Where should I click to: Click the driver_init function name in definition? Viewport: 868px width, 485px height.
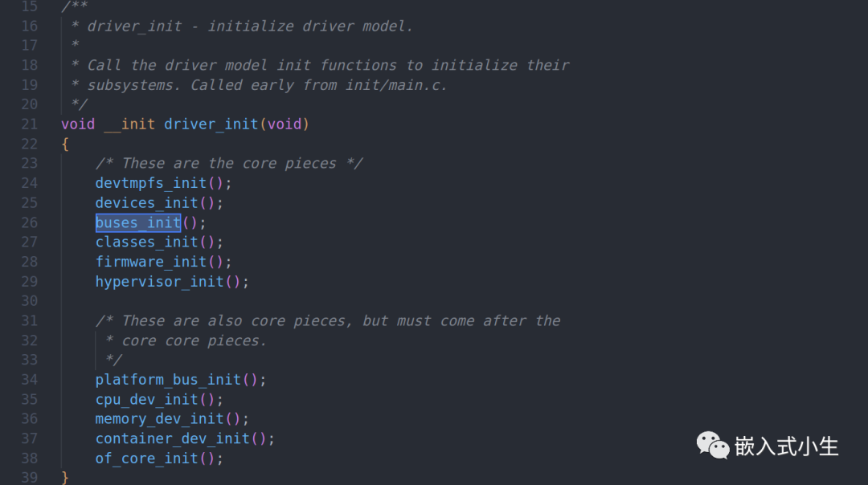click(211, 124)
